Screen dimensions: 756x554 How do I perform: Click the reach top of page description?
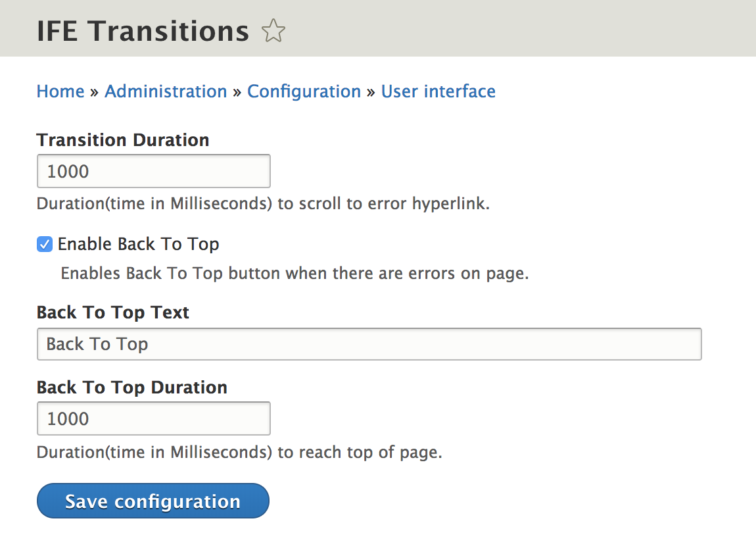(x=239, y=452)
